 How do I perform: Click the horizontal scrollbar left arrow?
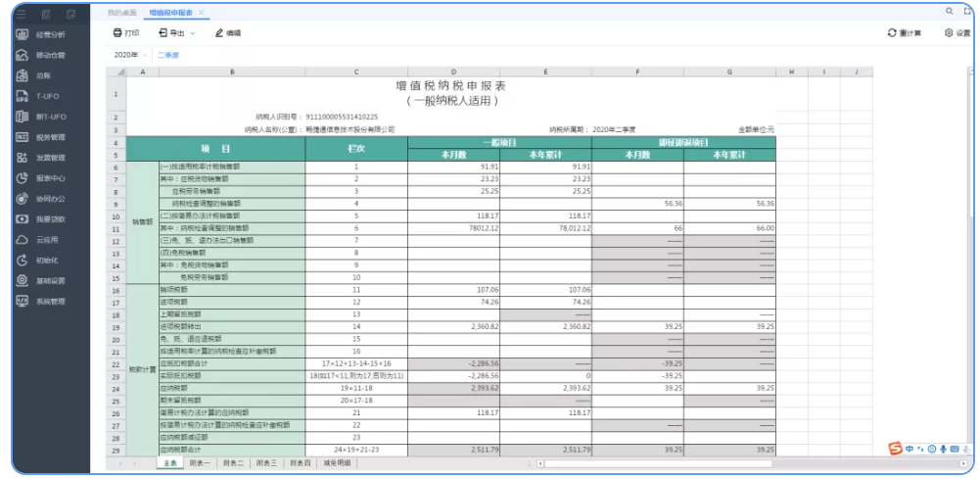click(540, 464)
